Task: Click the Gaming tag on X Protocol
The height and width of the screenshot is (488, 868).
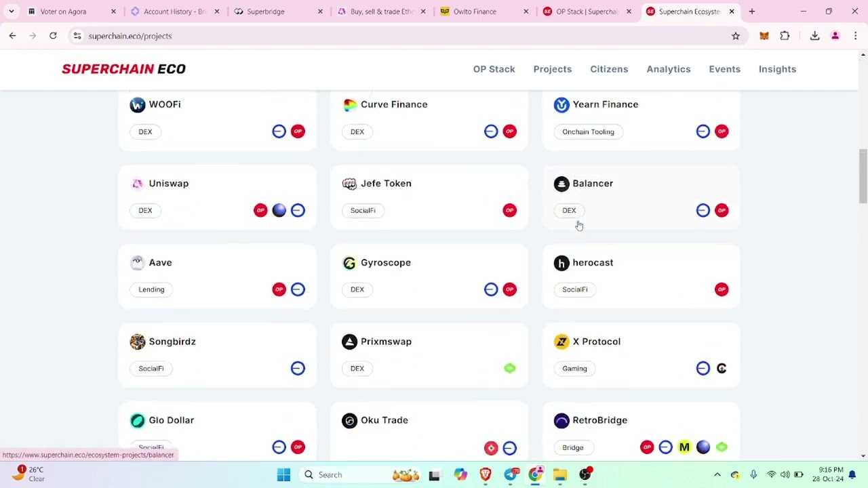Action: coord(574,368)
